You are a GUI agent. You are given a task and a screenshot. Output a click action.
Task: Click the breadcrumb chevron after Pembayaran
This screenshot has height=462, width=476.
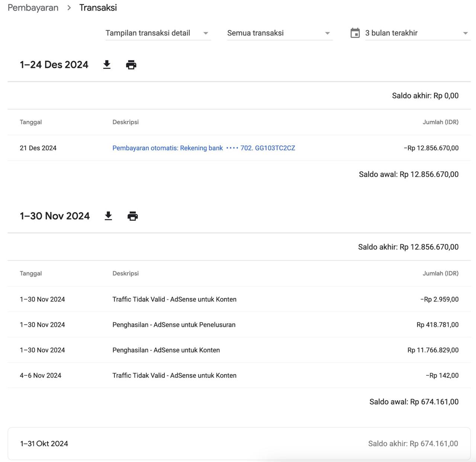pyautogui.click(x=69, y=8)
